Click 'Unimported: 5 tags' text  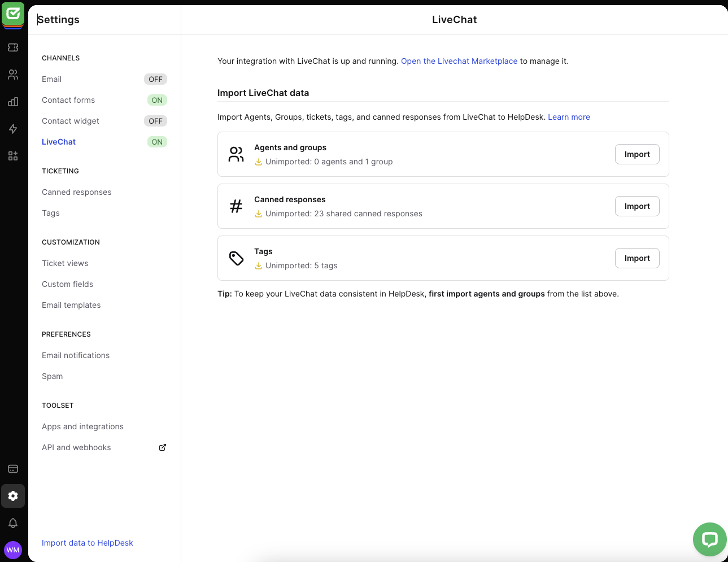tap(302, 265)
